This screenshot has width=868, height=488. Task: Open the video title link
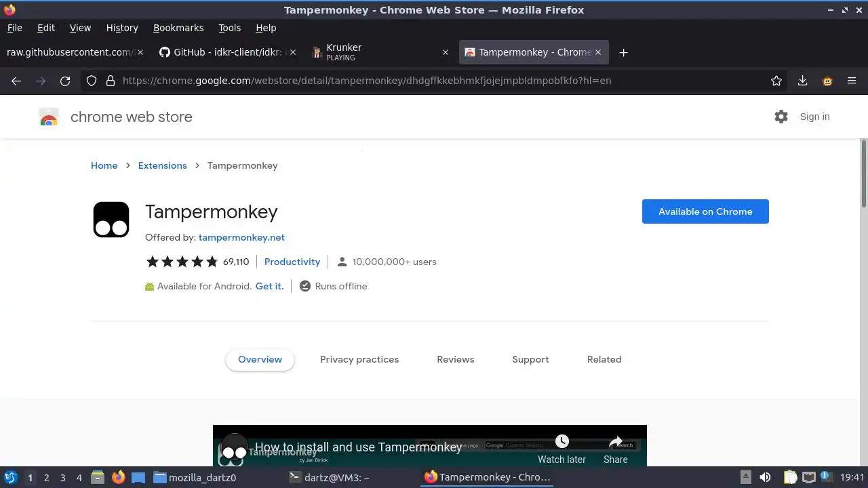click(358, 447)
